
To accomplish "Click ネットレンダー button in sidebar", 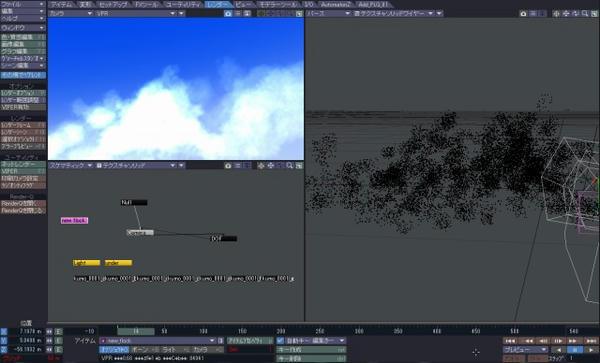I will click(x=23, y=164).
